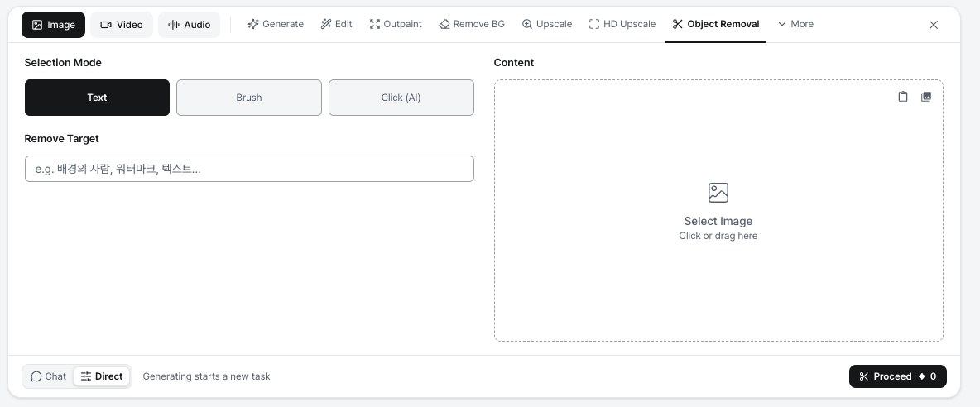
Task: Close the tool panel with X
Action: (933, 25)
